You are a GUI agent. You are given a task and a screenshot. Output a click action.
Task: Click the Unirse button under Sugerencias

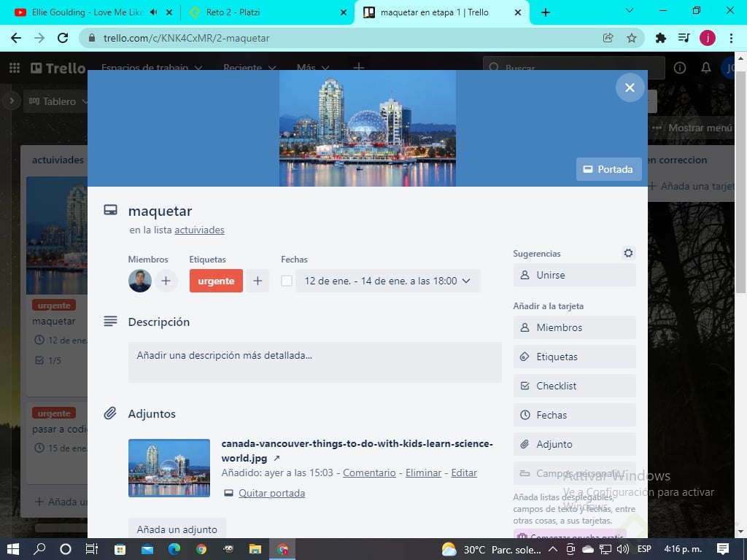click(x=574, y=275)
